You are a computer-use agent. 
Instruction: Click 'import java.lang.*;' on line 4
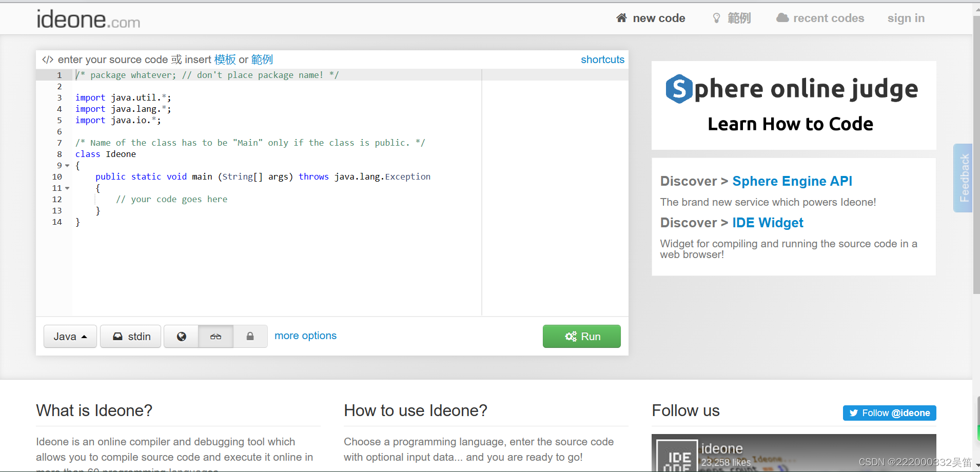[123, 109]
